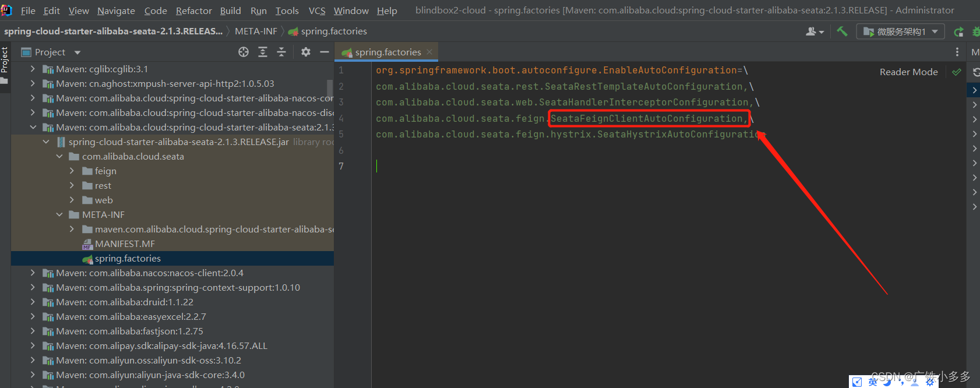Click the spring-cloud-starter-alibaba-seata breadcrumb
The image size is (980, 388).
tap(113, 31)
